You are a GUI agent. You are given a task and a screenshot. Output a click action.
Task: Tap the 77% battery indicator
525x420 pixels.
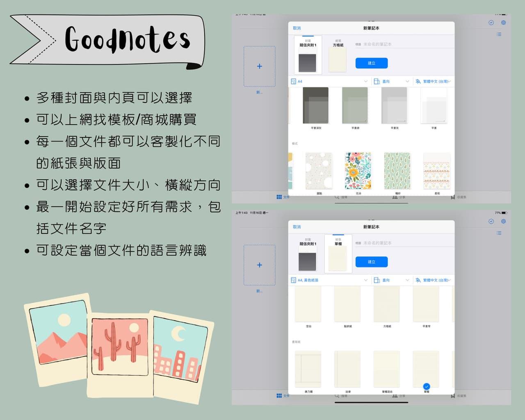click(501, 213)
